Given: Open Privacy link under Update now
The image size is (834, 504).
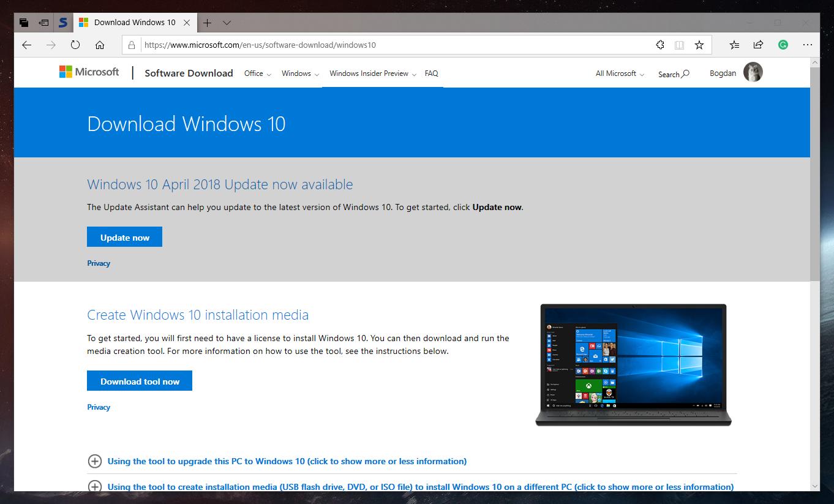Looking at the screenshot, I should click(x=99, y=263).
